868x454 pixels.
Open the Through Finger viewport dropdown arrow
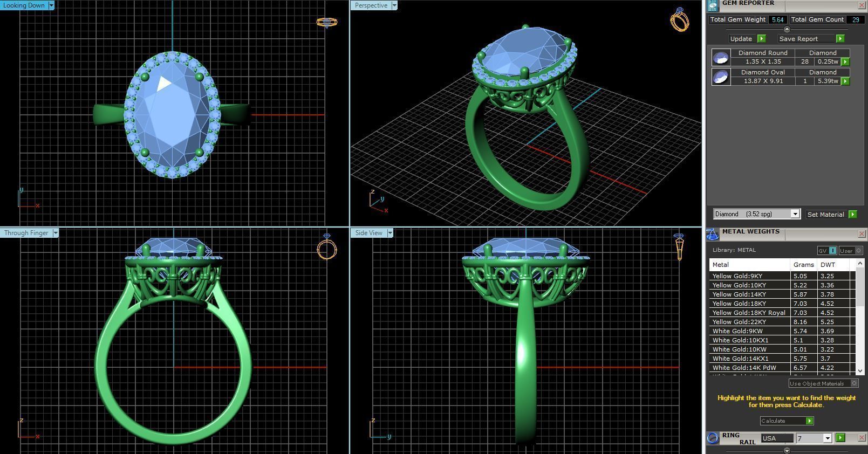click(x=55, y=233)
